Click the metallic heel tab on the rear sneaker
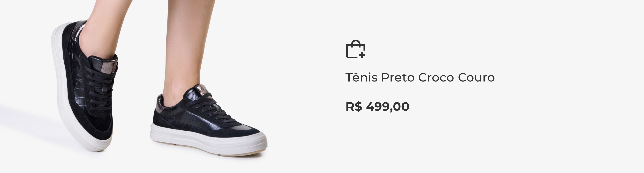The image size is (644, 173). 80,27
